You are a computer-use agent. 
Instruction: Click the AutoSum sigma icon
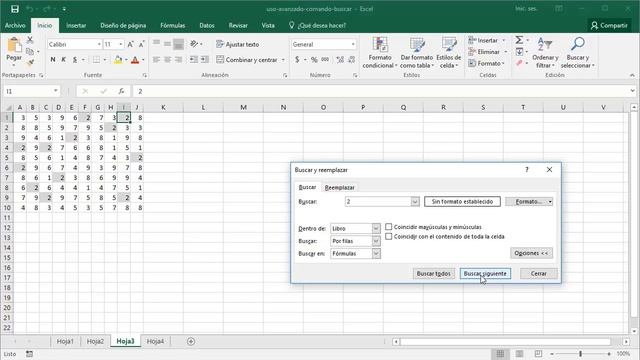[x=519, y=40]
